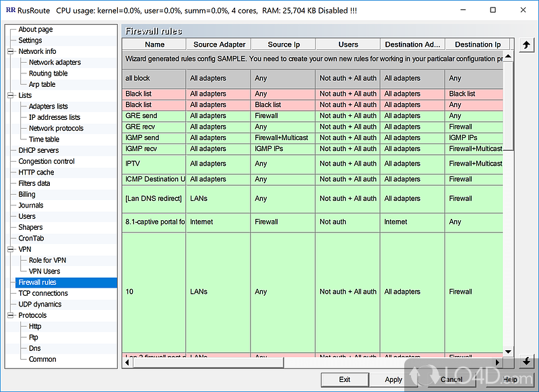Open the Http protocol settings
The height and width of the screenshot is (392, 539).
35,326
